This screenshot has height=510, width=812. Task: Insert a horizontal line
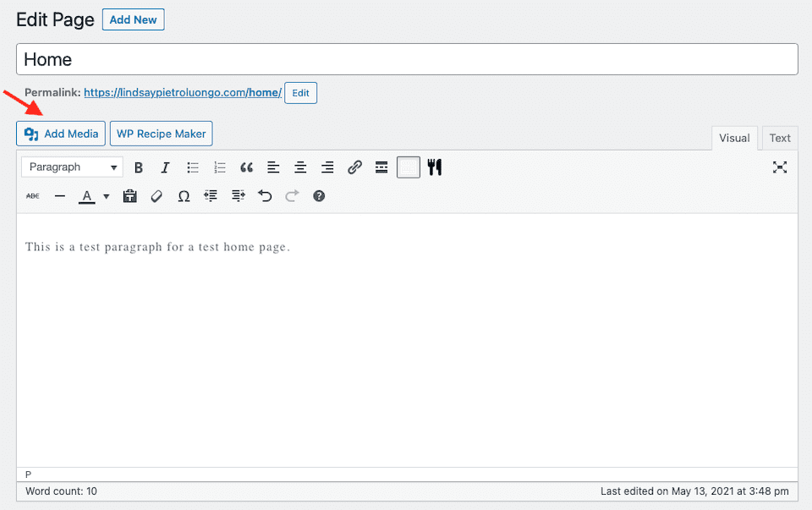[x=59, y=195]
